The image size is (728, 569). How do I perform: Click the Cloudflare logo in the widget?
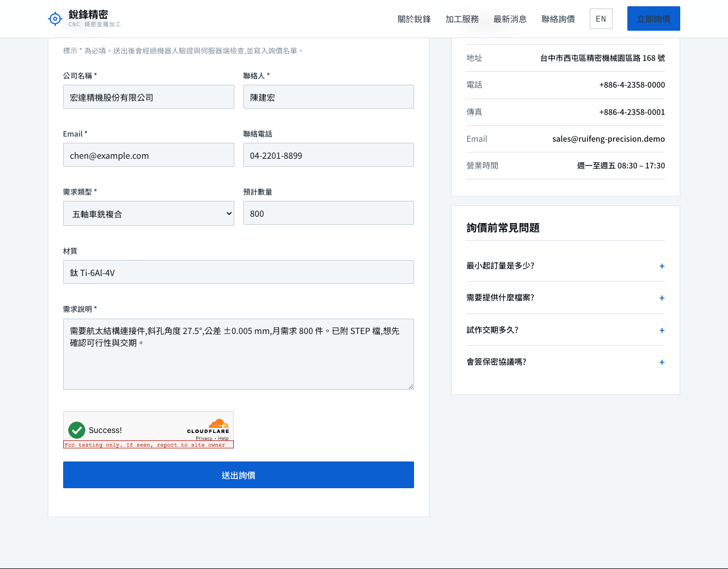[208, 426]
